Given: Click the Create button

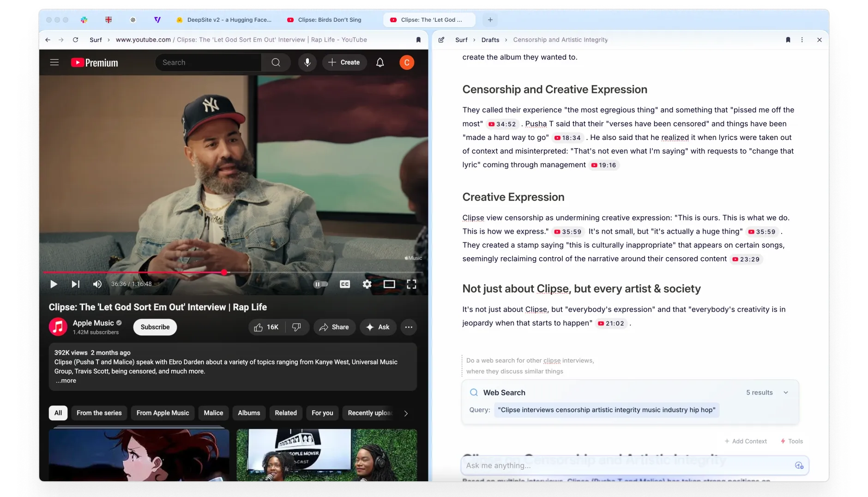Looking at the screenshot, I should coord(344,62).
